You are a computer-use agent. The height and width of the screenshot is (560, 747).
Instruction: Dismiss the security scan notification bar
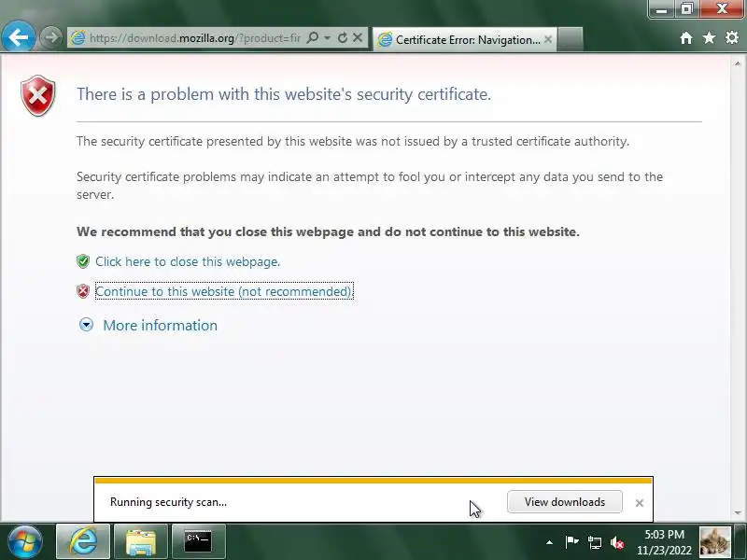(640, 503)
